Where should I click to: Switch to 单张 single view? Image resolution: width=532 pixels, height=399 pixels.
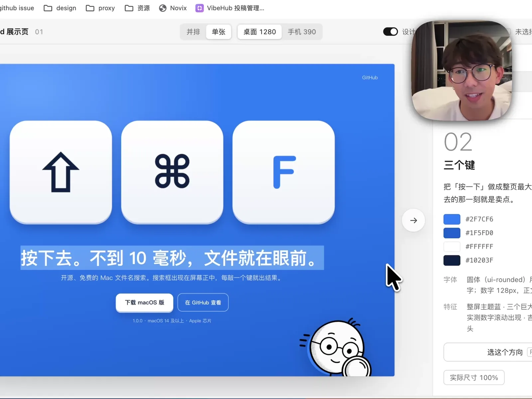click(x=218, y=32)
